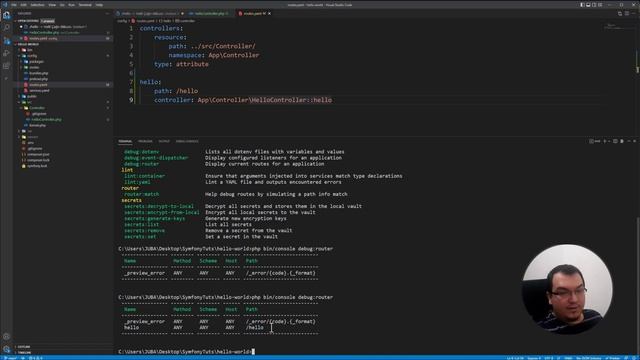The image size is (640, 360).
Task: Click the config breadcrumb segment
Action: tap(122, 21)
